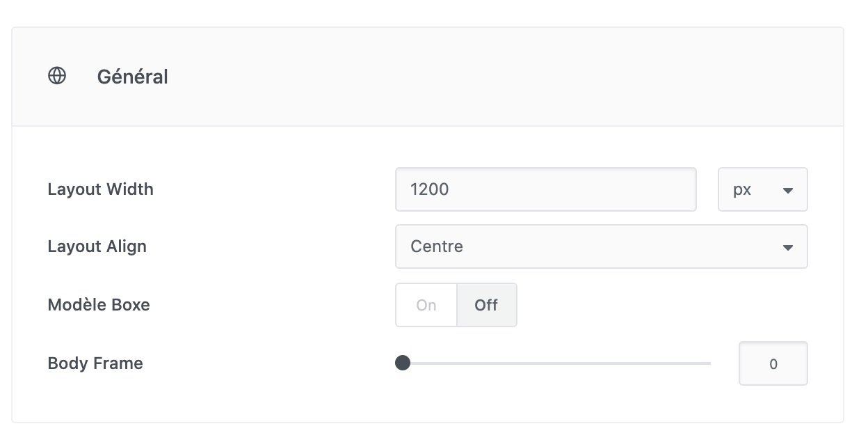Open the Layout Align dropdown showing Centre
This screenshot has width=868, height=440.
[x=601, y=246]
